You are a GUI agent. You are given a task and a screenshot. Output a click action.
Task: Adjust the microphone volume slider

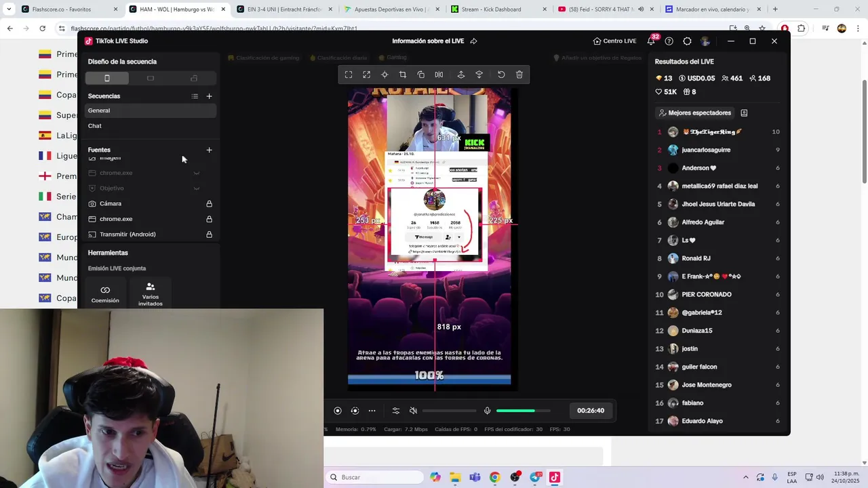click(x=523, y=411)
